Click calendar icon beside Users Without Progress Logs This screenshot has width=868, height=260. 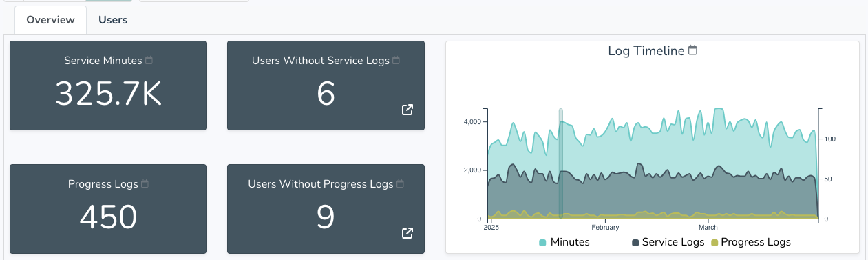point(401,184)
